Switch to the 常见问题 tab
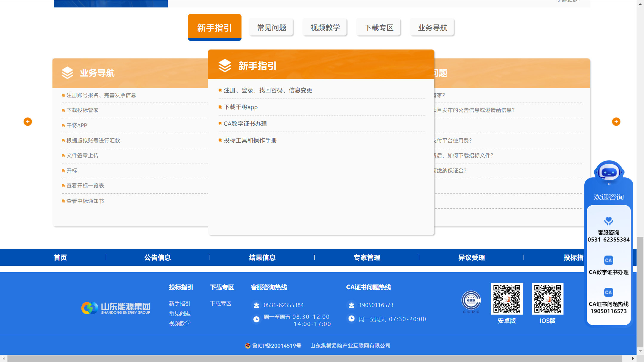Screen dimensions: 644x362 click(x=271, y=28)
